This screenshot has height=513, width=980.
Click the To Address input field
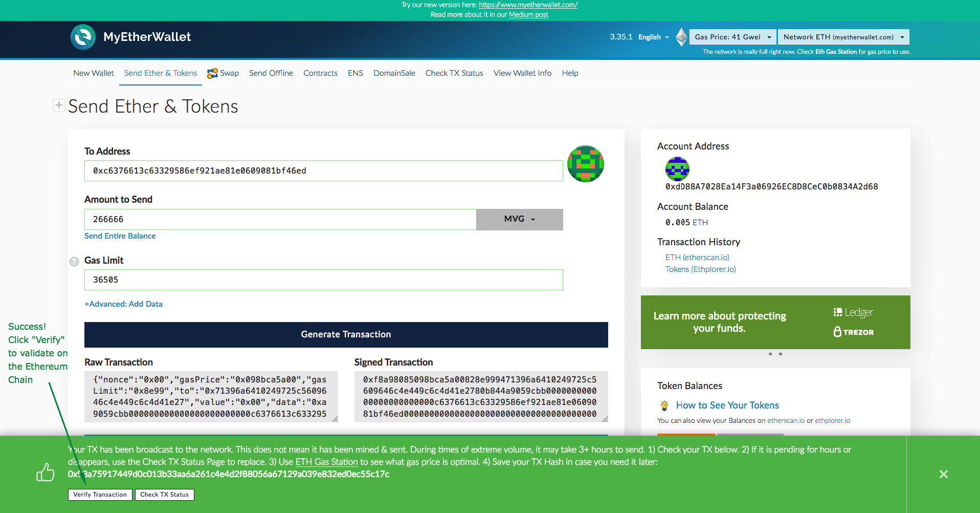pos(324,171)
